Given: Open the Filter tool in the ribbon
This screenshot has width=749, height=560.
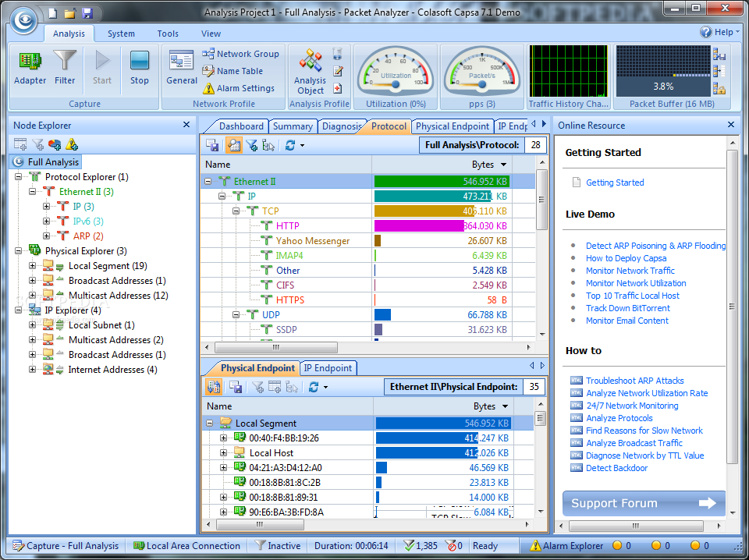Looking at the screenshot, I should [65, 68].
